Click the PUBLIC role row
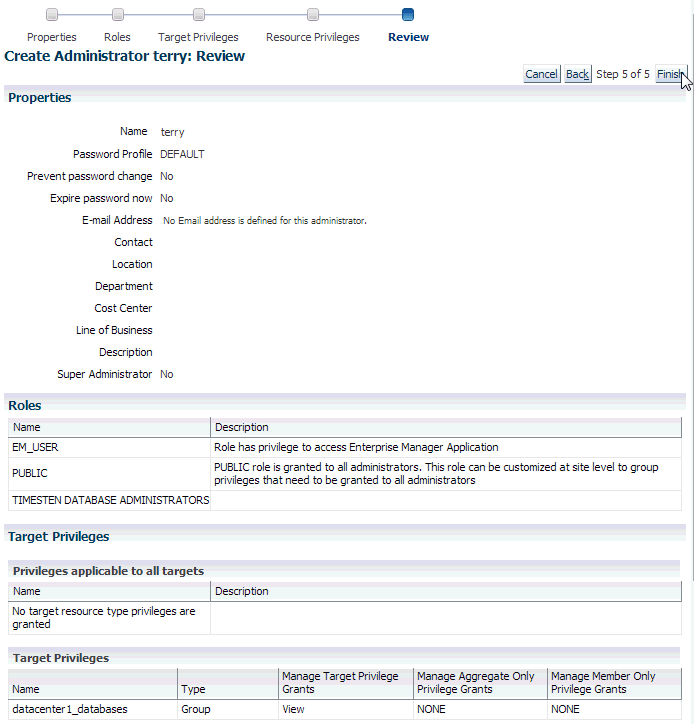Viewport: 694px width, 724px height. click(x=344, y=474)
